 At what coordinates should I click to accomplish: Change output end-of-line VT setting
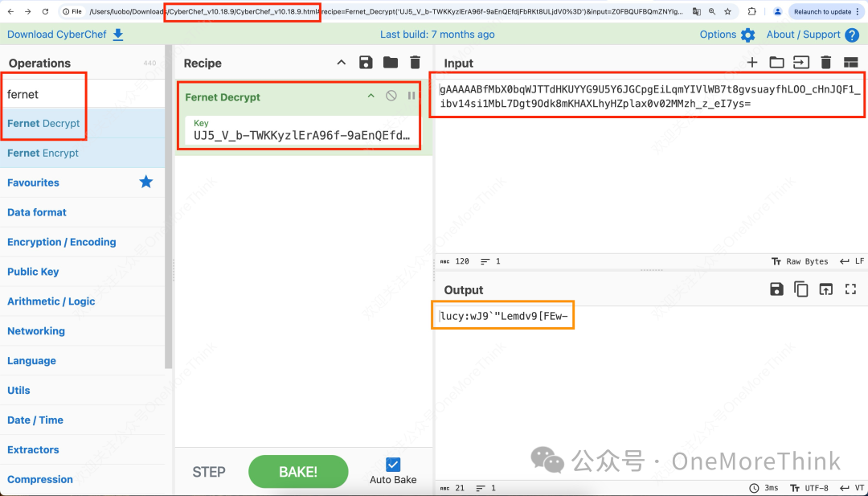pyautogui.click(x=852, y=488)
